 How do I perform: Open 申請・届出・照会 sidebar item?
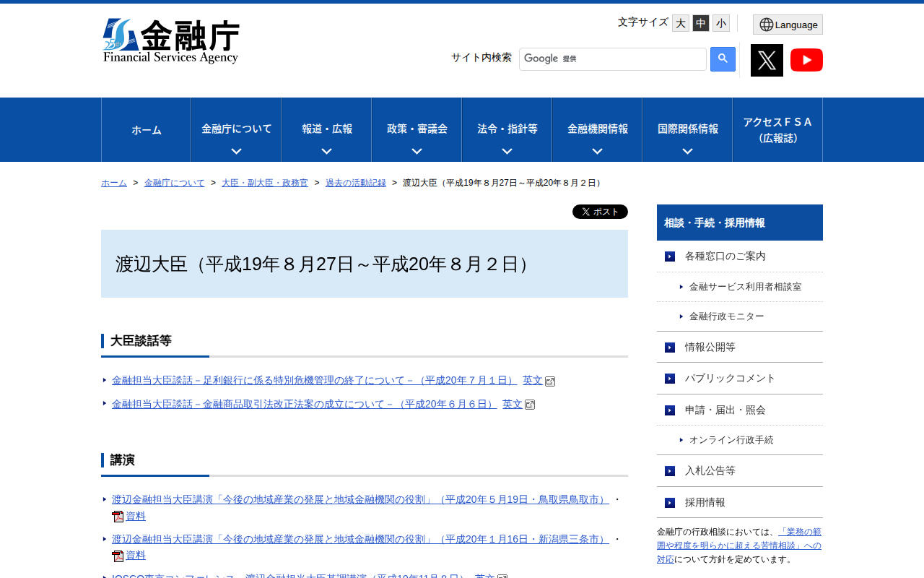(x=740, y=410)
